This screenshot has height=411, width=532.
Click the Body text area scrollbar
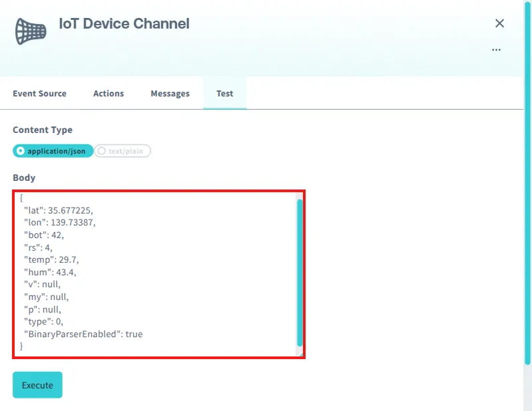click(300, 273)
